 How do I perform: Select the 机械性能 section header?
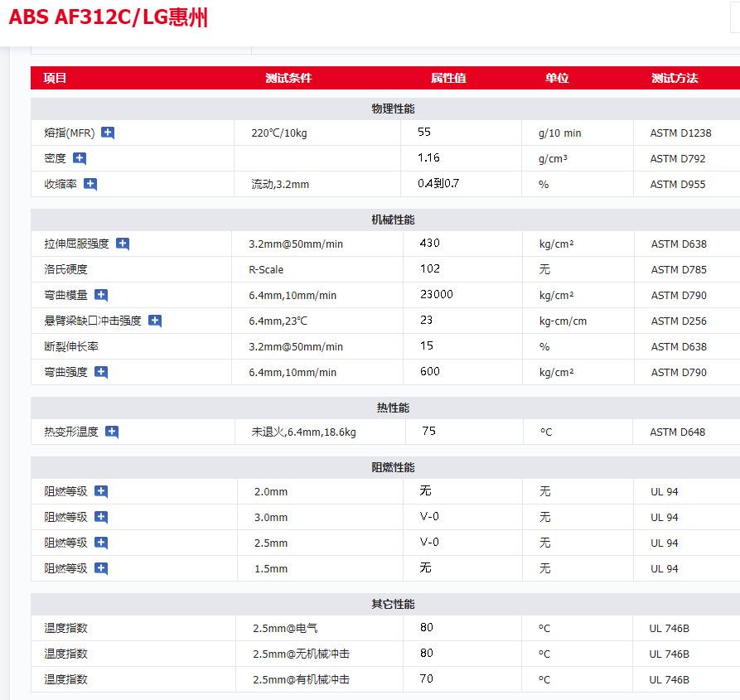pos(393,220)
